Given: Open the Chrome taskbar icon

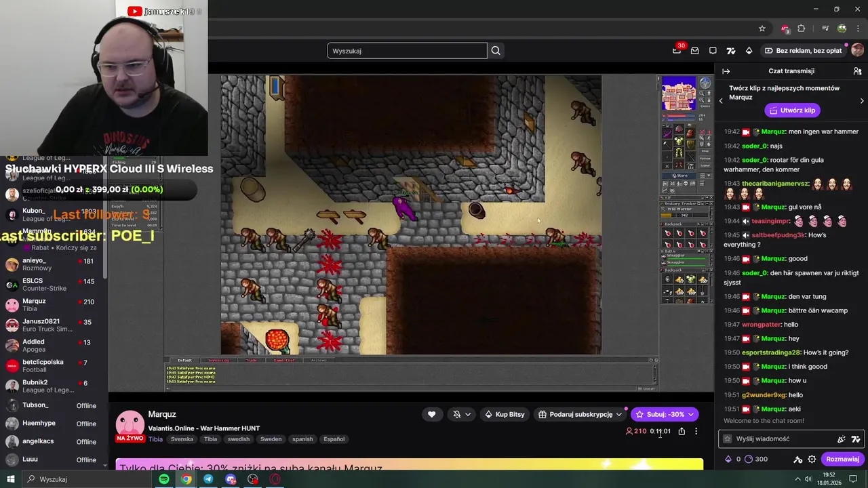Looking at the screenshot, I should (x=186, y=479).
